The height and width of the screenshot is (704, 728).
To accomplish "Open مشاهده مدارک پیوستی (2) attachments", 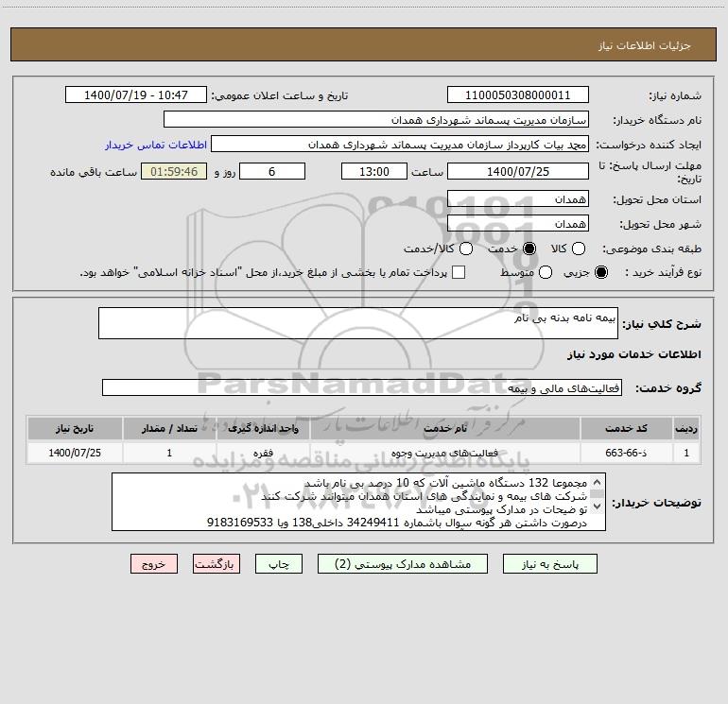I will point(403,564).
